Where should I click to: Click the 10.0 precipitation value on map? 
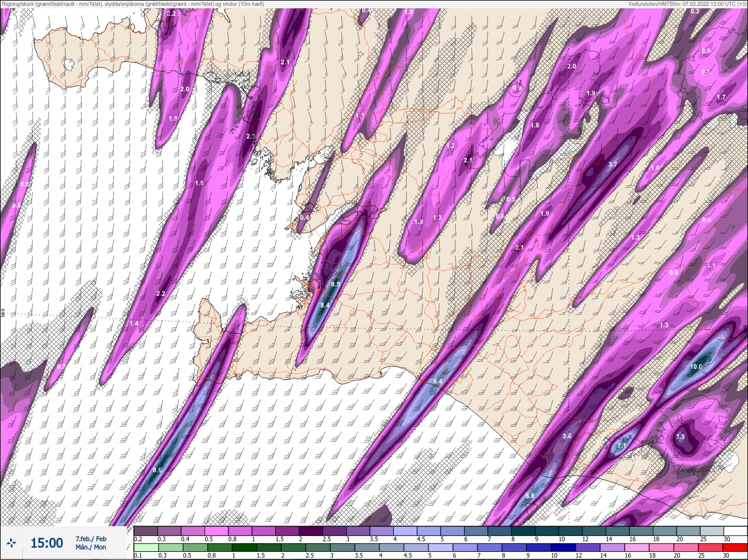(x=695, y=367)
